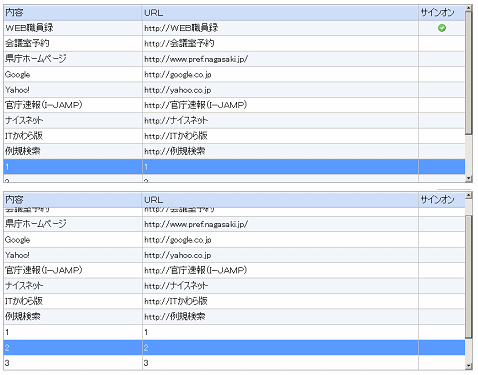Screen dimensions: 478x375
Task: Select the ITかわら版 name cell in the bottom table
Action: click(x=73, y=301)
